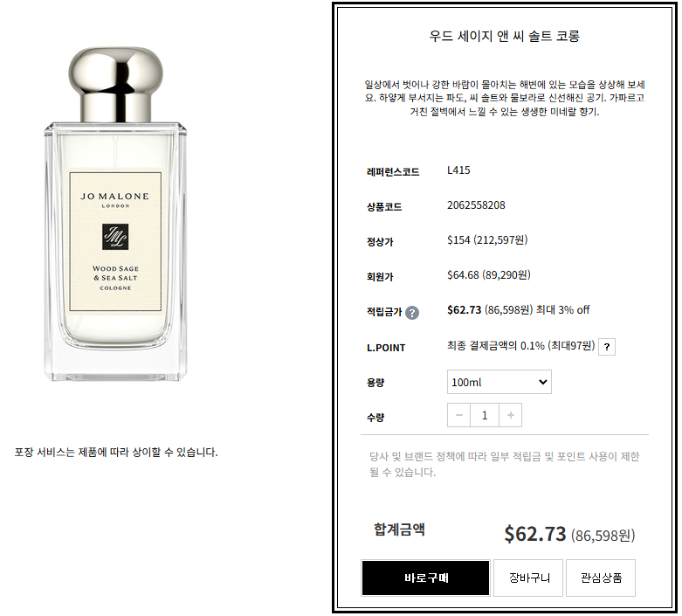Click the product code 2062558208
This screenshot has width=682, height=616.
coord(476,205)
